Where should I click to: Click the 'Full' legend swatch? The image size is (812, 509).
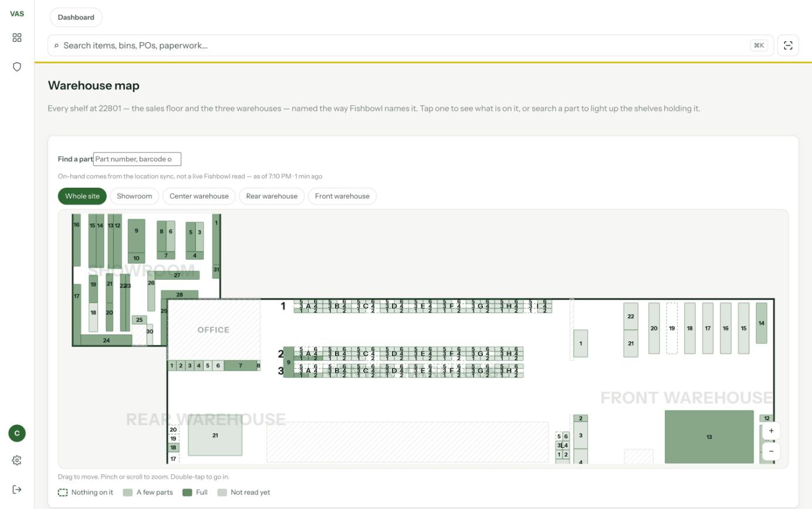187,493
